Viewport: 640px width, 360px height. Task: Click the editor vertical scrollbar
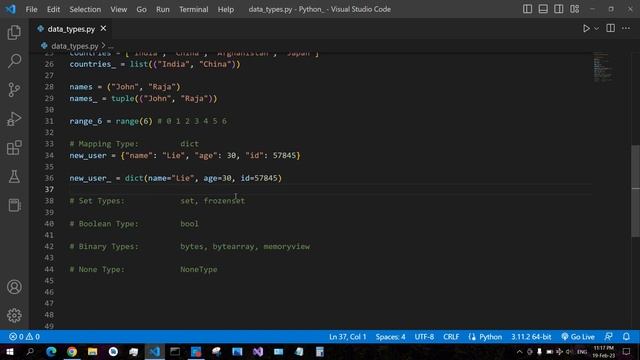pos(636,191)
